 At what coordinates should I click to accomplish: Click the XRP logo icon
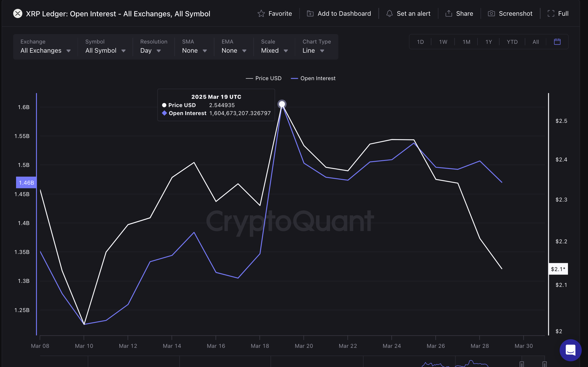(x=18, y=13)
